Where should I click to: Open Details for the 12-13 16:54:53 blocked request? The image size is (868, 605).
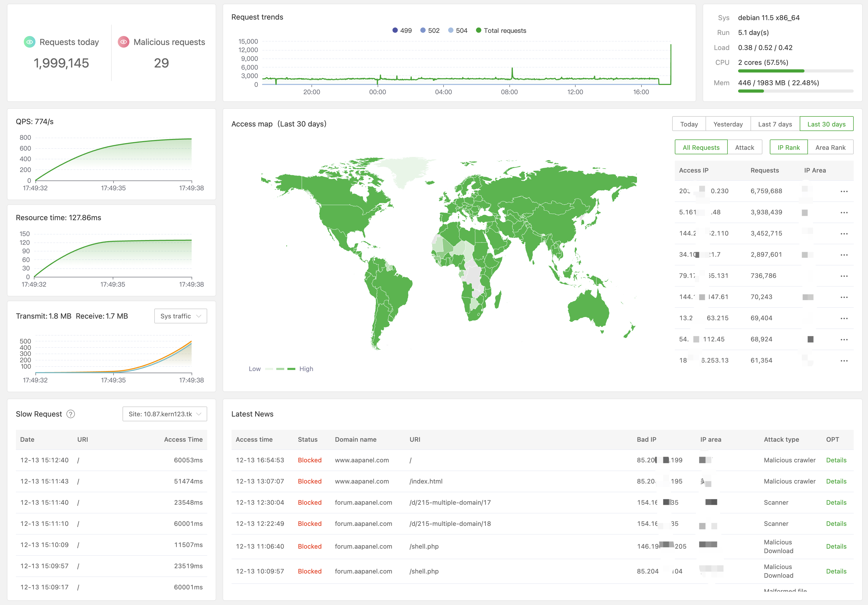pyautogui.click(x=836, y=460)
